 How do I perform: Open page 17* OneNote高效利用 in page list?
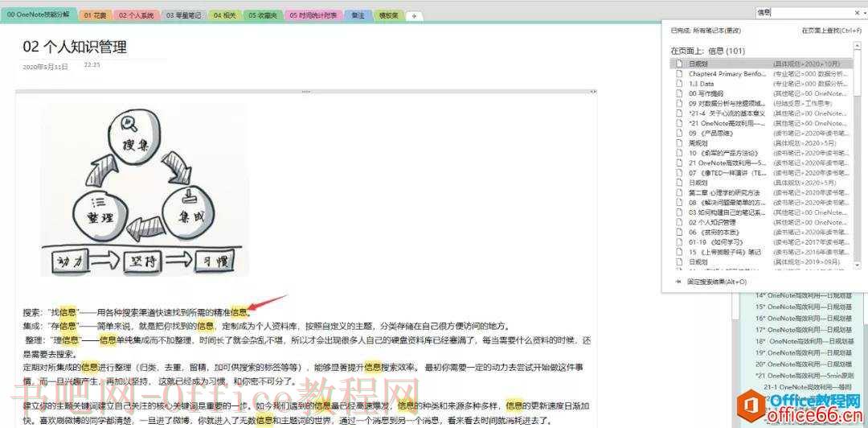[x=803, y=330]
